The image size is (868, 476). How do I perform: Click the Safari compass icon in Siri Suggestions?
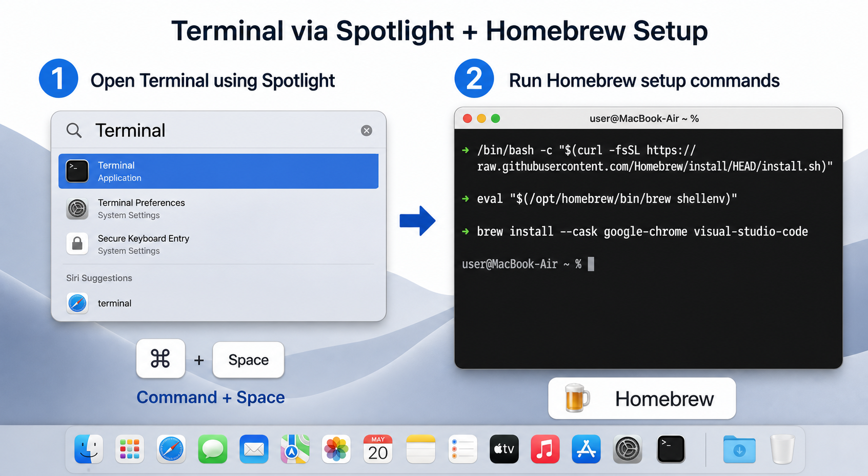77,303
